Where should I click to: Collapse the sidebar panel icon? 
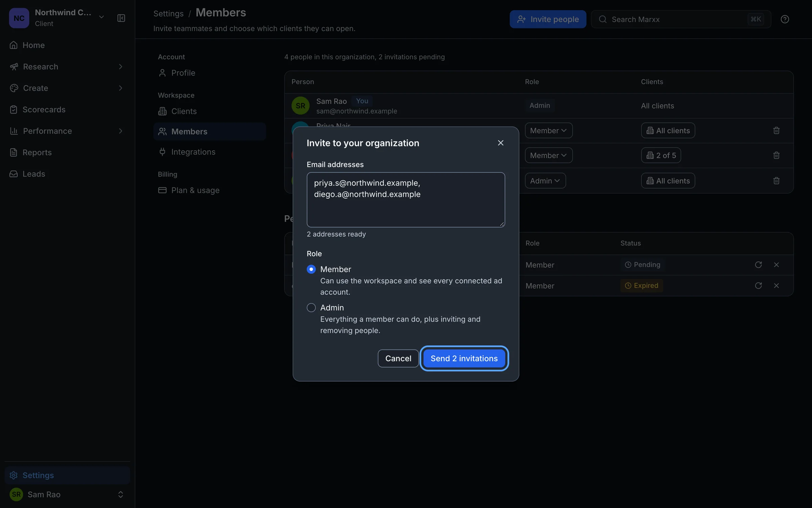pos(121,18)
